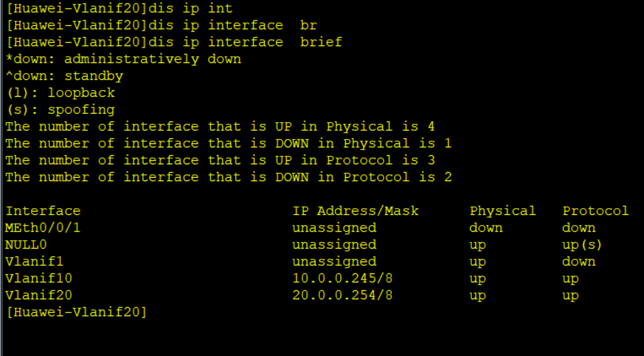Screen dimensions: 644x356
Task: Click the 20.0.0.254/8 IP address
Action: click(x=343, y=295)
